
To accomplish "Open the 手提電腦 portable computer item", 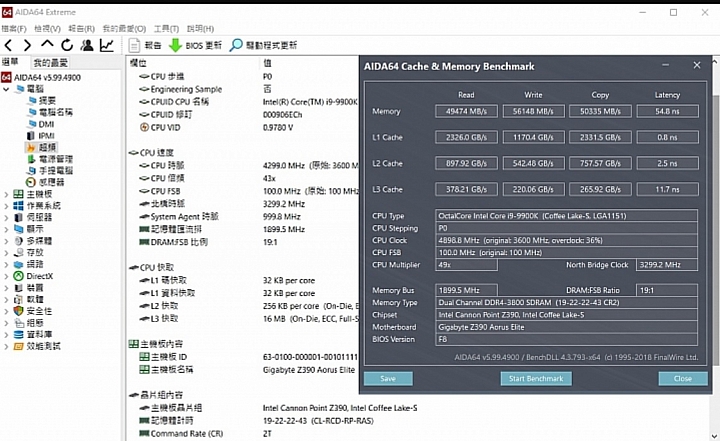I will 50,170.
